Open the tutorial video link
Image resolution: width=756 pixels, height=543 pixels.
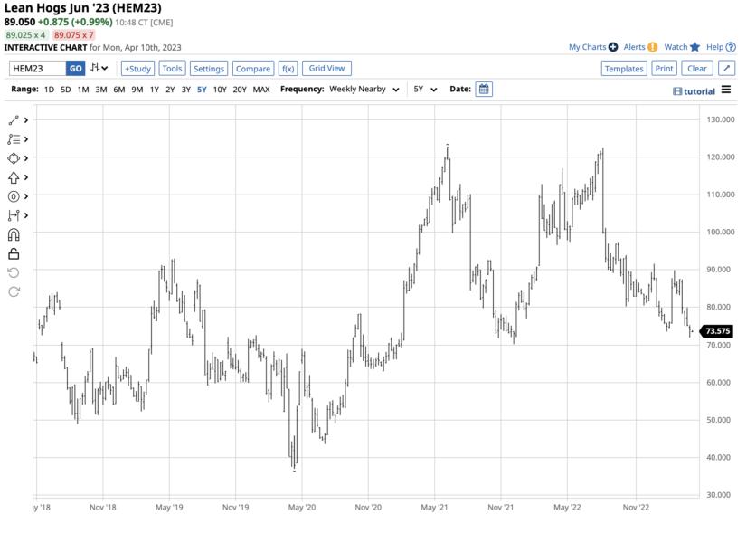694,91
